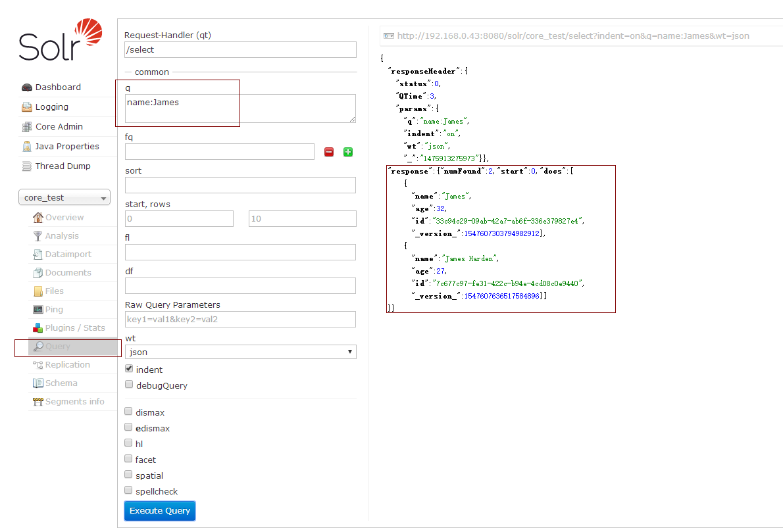Go to the Analysis section
The image size is (783, 532).
62,236
